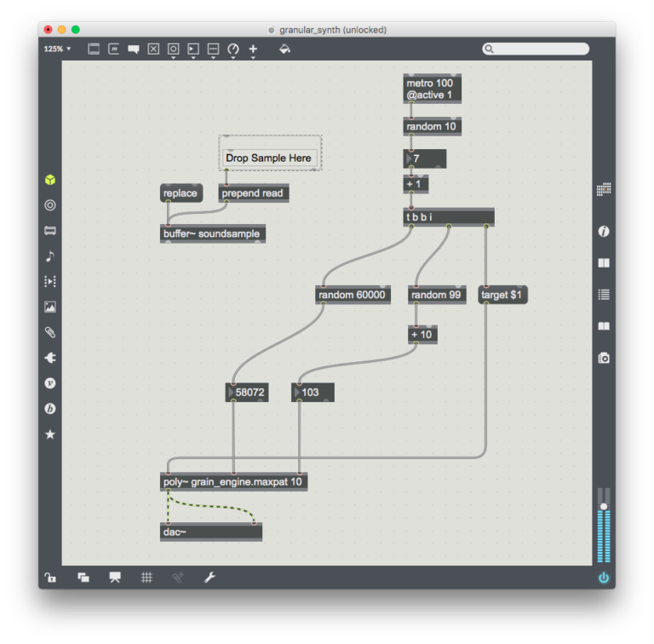654x644 pixels.
Task: Select the poly~ grain_engine.maxpat object
Action: pyautogui.click(x=233, y=482)
